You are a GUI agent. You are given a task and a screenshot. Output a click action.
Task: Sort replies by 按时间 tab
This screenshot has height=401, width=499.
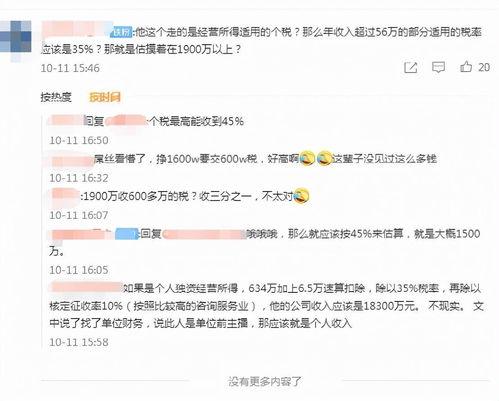(105, 97)
